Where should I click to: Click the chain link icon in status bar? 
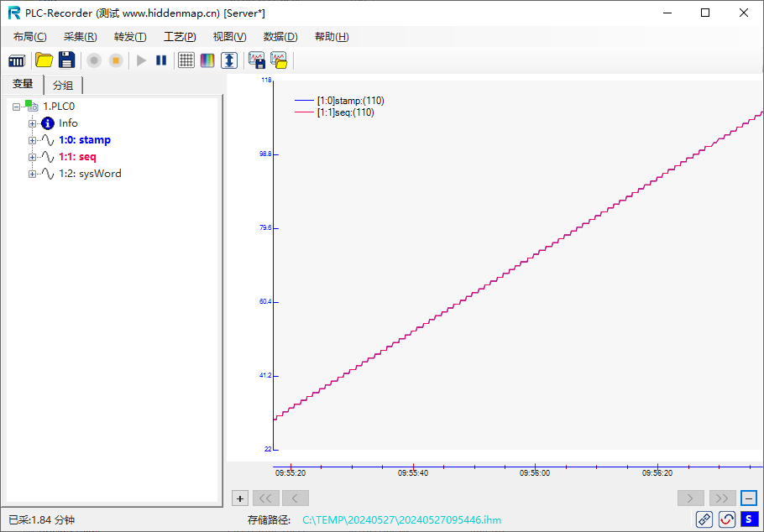pos(704,519)
